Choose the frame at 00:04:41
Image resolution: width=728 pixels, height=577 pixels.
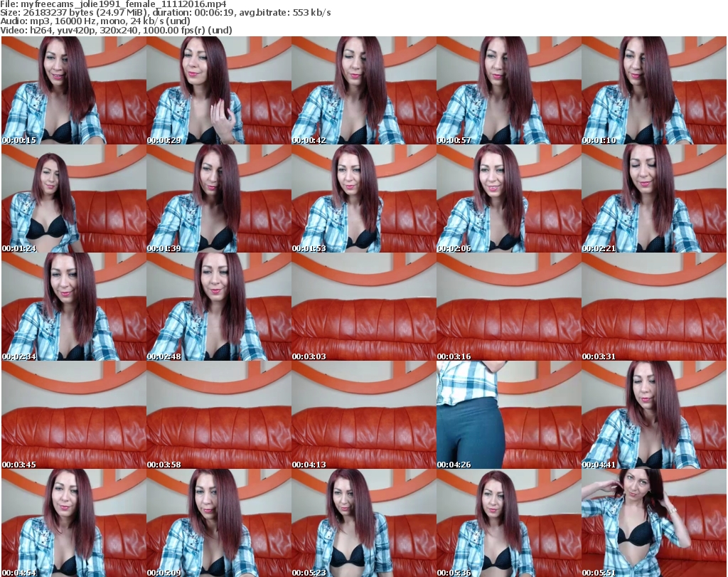tap(654, 415)
